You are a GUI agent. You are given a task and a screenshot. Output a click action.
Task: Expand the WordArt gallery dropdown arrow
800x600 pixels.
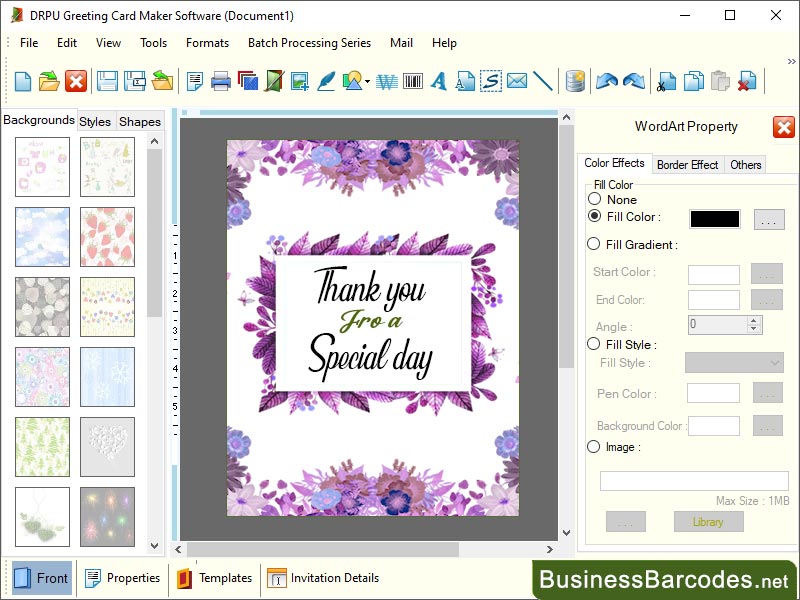click(x=366, y=81)
